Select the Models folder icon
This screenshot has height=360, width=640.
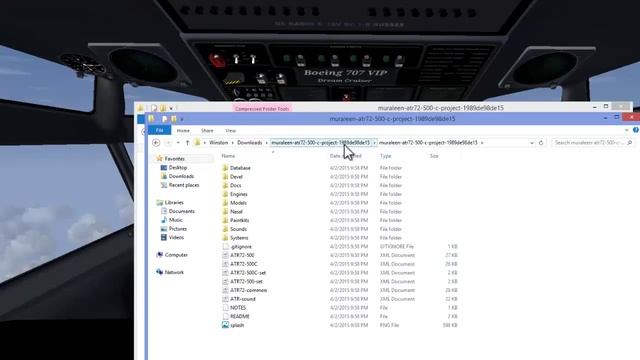coord(225,203)
